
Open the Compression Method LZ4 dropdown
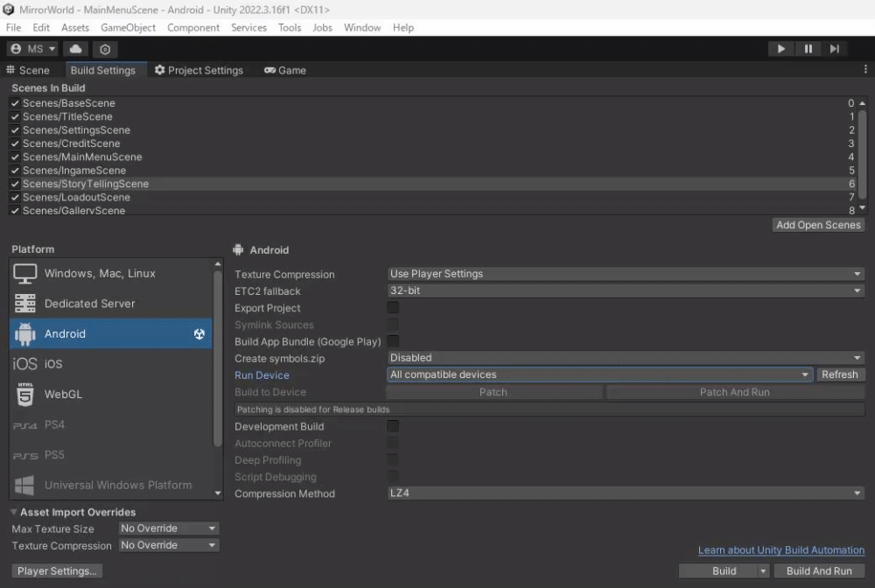pyautogui.click(x=625, y=493)
